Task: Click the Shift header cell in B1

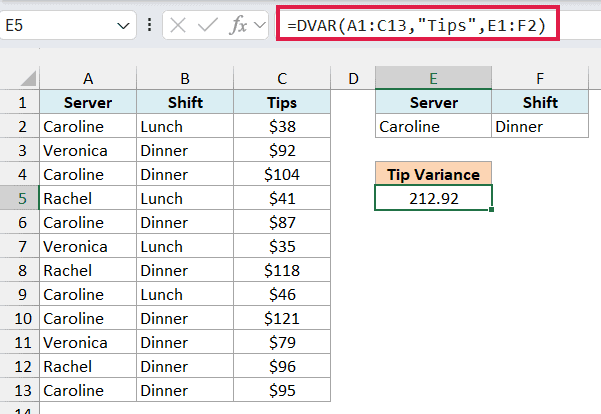Action: coord(185,102)
